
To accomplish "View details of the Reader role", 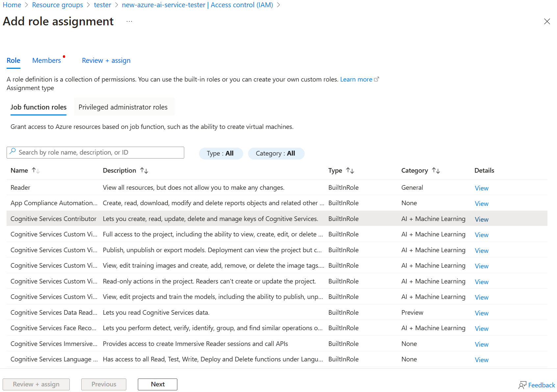I will [x=482, y=188].
